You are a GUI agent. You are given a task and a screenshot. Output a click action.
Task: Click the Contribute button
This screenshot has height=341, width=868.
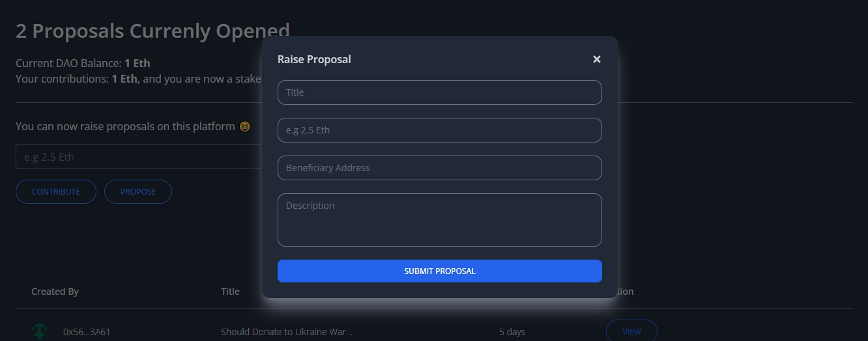click(56, 192)
